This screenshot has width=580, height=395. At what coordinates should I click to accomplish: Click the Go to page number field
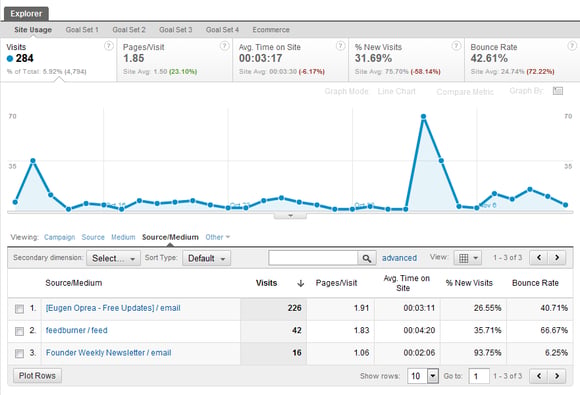pos(479,376)
